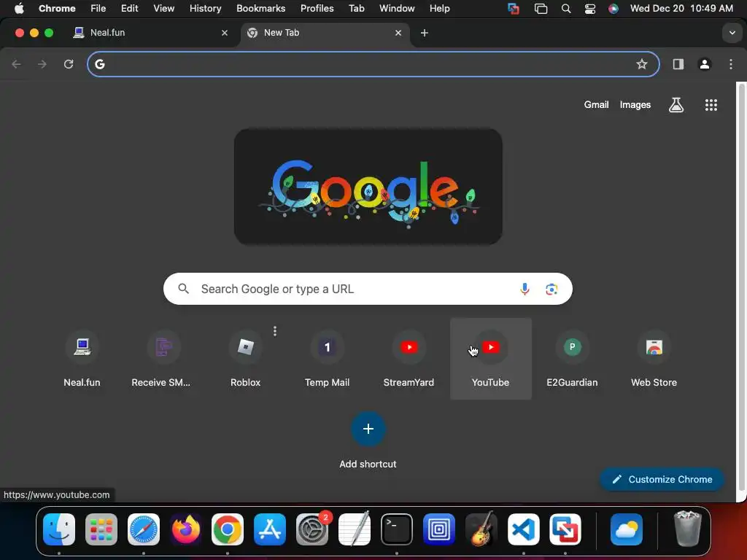
Task: Click the Google holiday lights doodle
Action: 368,187
